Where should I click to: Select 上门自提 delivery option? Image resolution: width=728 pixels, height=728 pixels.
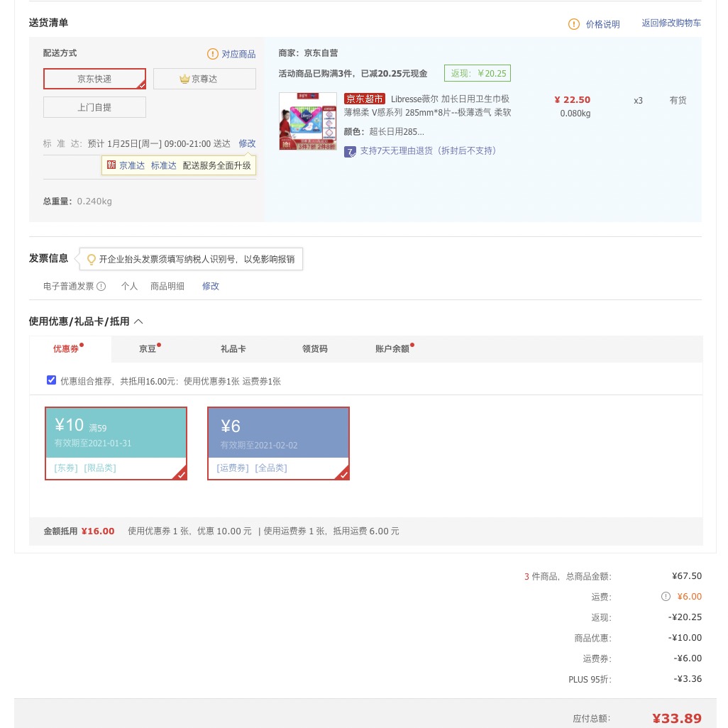tap(94, 107)
